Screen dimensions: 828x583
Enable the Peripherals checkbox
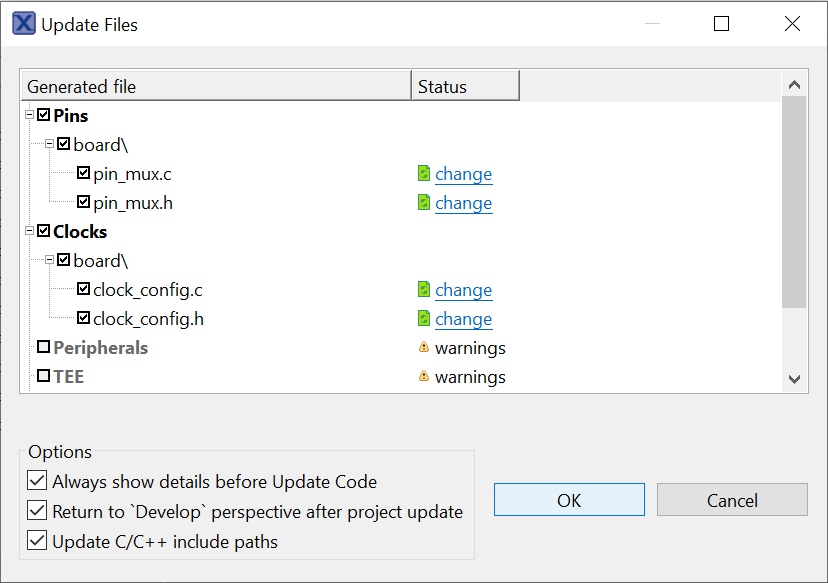[43, 348]
